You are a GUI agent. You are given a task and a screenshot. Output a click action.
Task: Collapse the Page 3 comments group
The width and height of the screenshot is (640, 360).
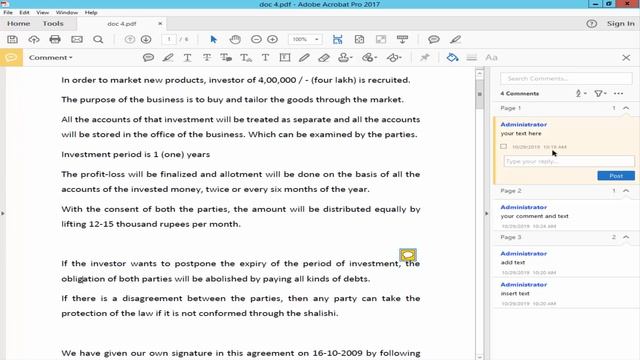(x=626, y=237)
